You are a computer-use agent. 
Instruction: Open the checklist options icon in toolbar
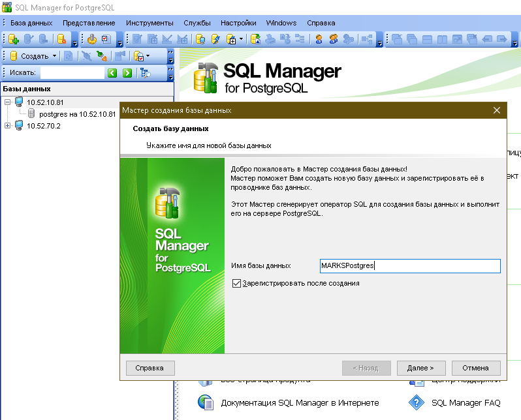[106, 39]
